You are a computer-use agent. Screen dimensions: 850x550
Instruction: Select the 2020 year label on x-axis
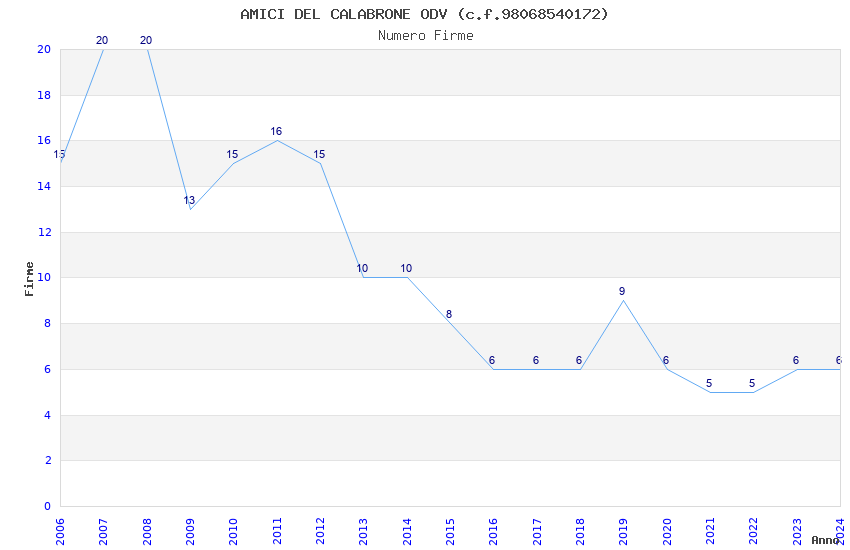(x=667, y=532)
